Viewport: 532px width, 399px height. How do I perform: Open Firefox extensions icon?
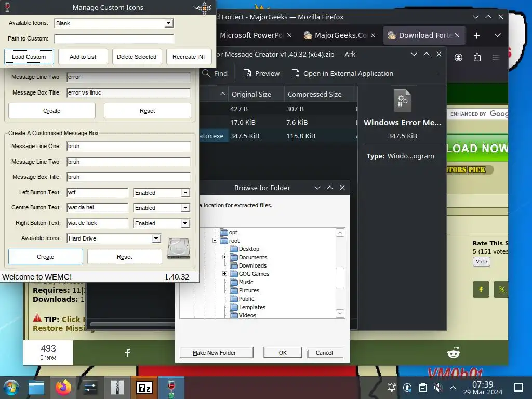pyautogui.click(x=477, y=57)
